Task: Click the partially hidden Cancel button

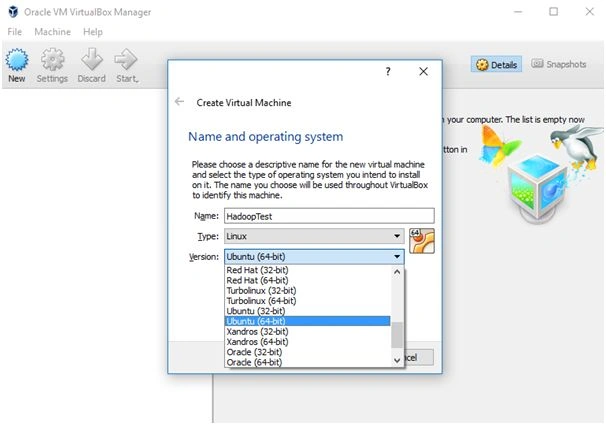Action: [419, 358]
